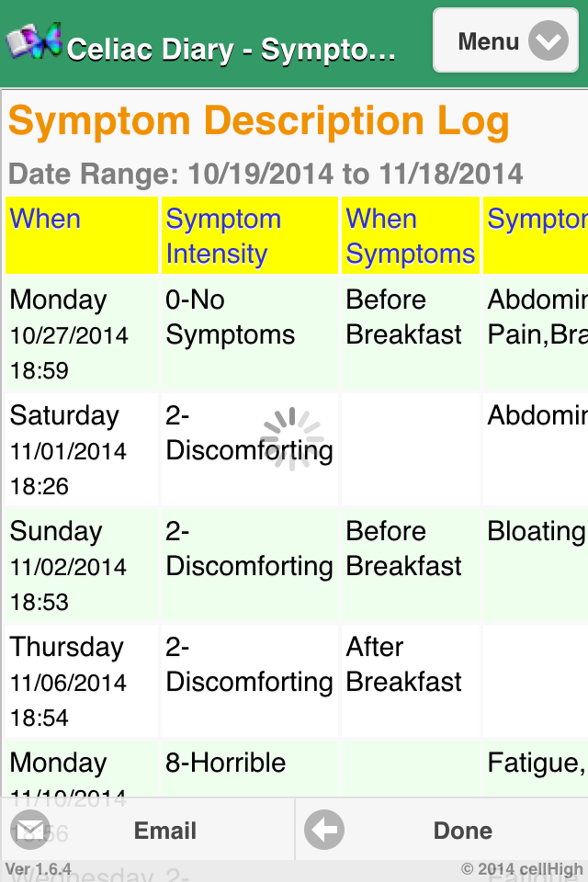Click the "After Breakfast" cell

click(x=404, y=664)
